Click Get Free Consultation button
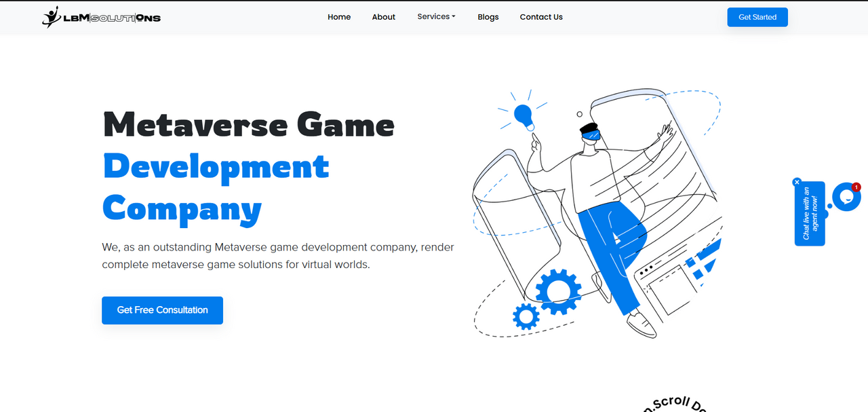 (162, 310)
